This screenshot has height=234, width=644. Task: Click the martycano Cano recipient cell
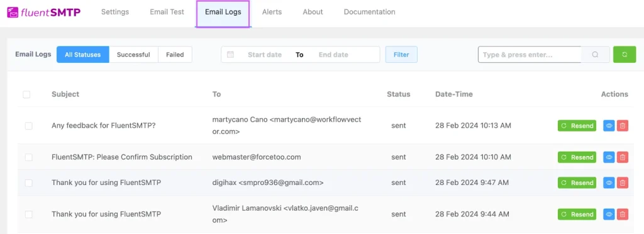point(287,126)
